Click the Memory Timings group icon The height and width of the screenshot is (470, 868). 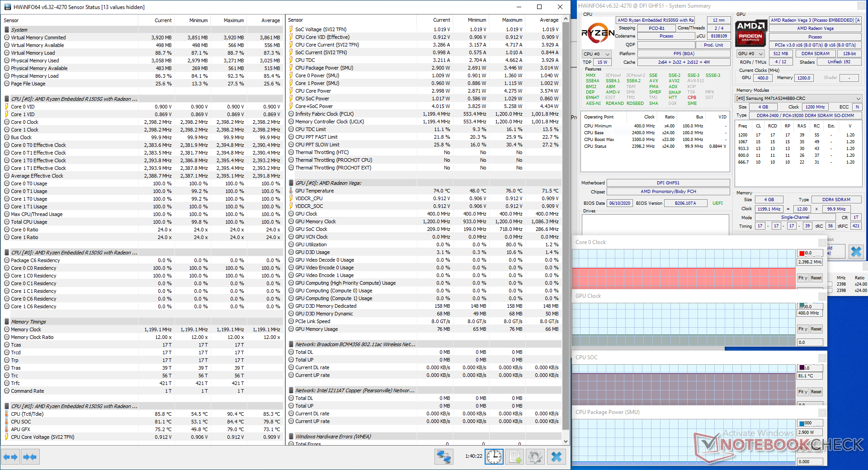pyautogui.click(x=7, y=322)
